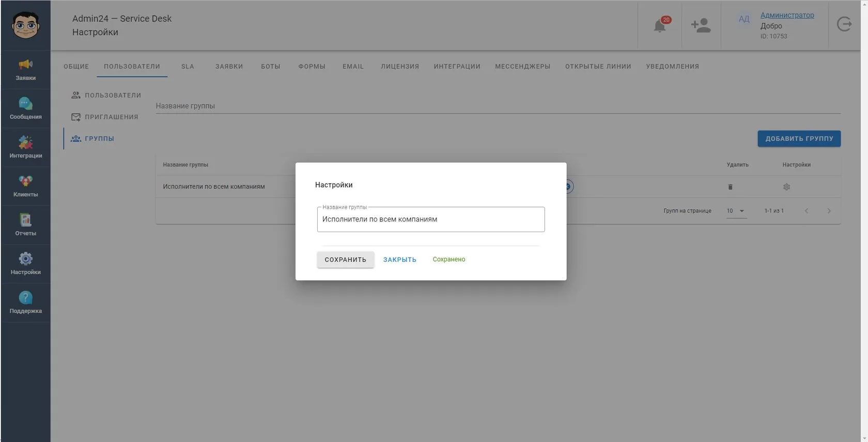Click the Сохранить button
This screenshot has height=442, width=868.
pyautogui.click(x=345, y=260)
